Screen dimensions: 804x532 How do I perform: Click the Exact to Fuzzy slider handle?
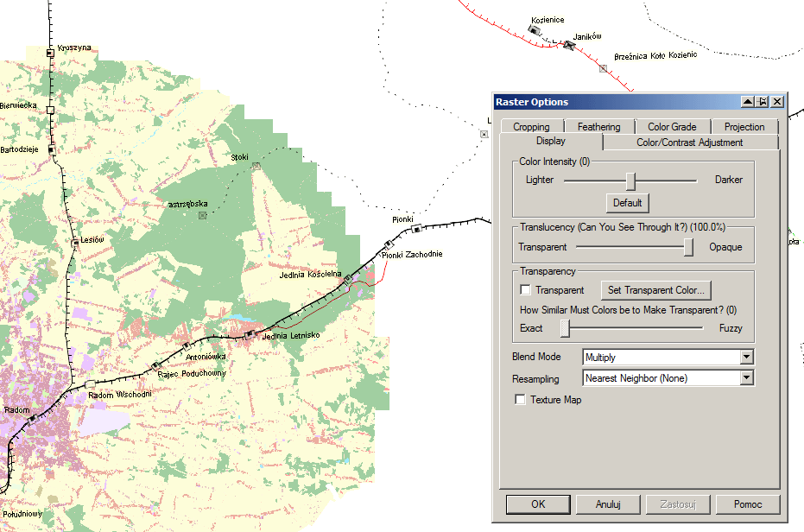pos(566,328)
